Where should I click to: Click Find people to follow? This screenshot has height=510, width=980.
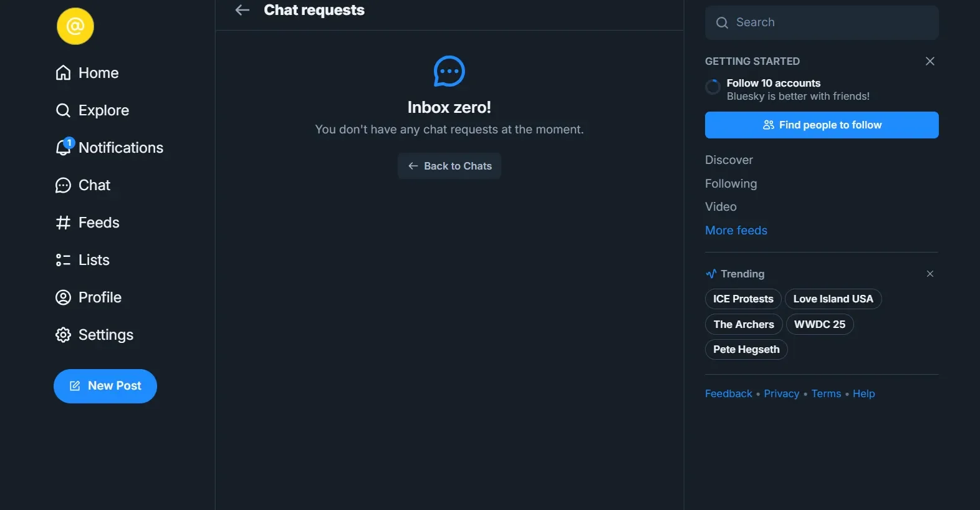coord(822,125)
